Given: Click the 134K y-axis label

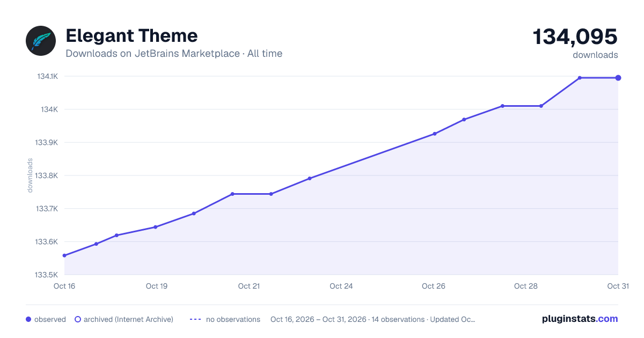Looking at the screenshot, I should pyautogui.click(x=49, y=109).
